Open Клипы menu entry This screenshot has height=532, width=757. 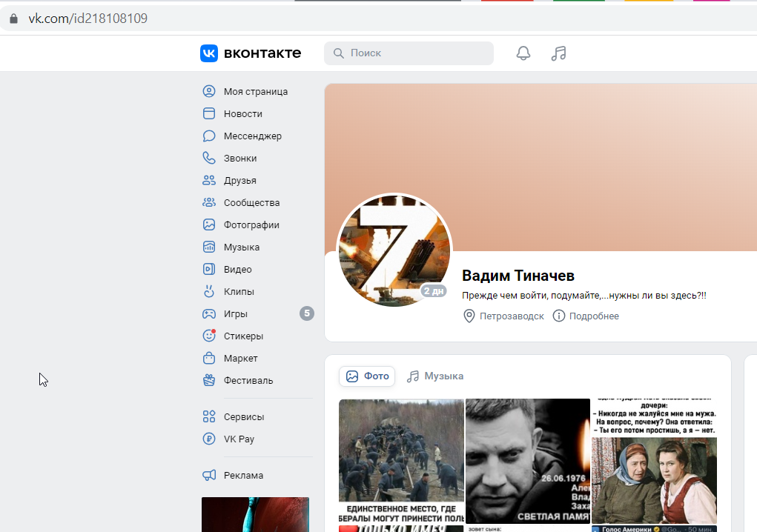(239, 291)
